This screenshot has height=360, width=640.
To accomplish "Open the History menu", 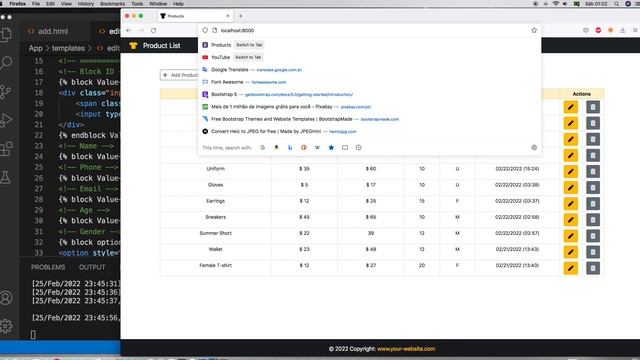I will click(x=86, y=4).
